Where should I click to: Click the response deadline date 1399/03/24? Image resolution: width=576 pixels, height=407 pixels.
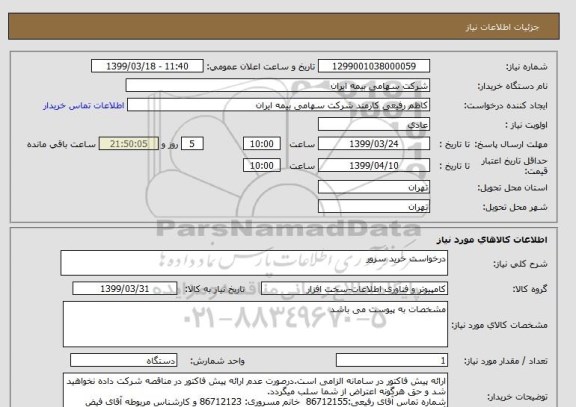(374, 144)
